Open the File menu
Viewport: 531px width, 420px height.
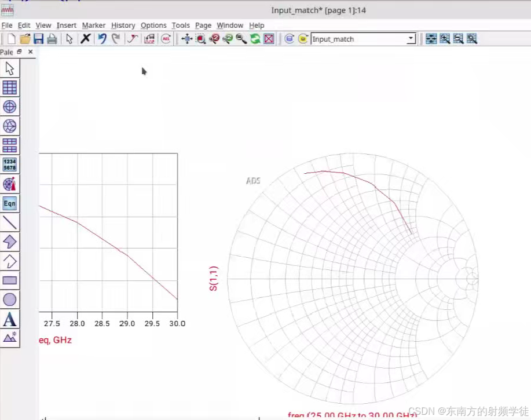tap(7, 25)
